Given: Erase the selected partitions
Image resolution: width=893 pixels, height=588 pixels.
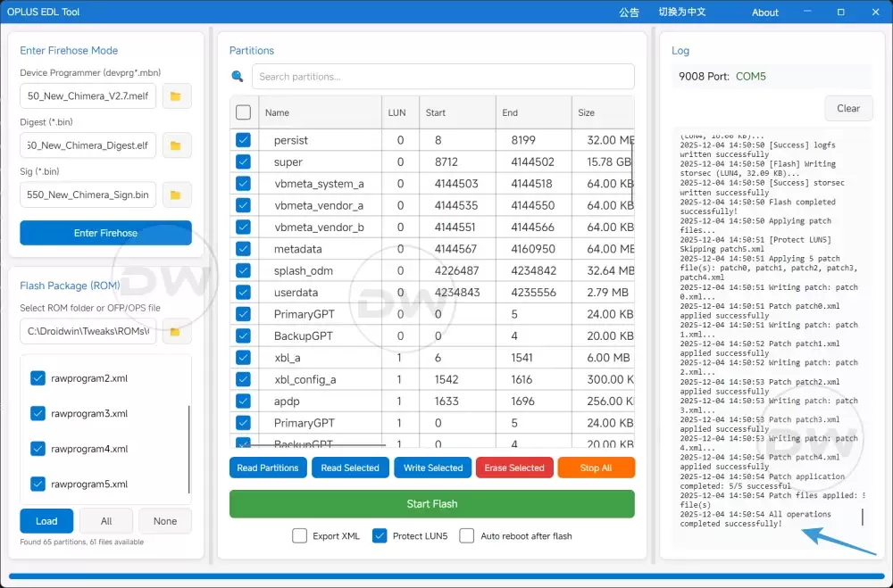Looking at the screenshot, I should click(x=514, y=468).
